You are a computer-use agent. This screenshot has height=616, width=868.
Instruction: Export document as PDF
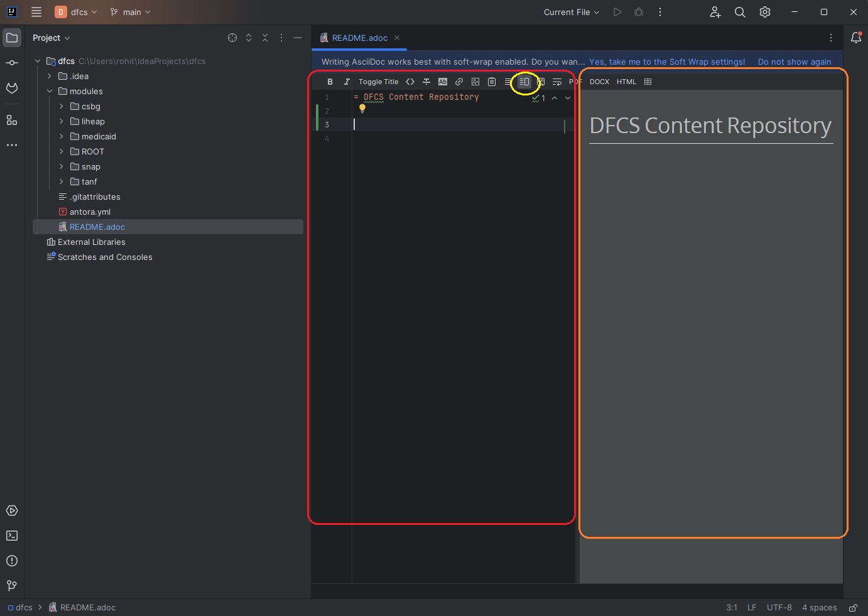575,82
